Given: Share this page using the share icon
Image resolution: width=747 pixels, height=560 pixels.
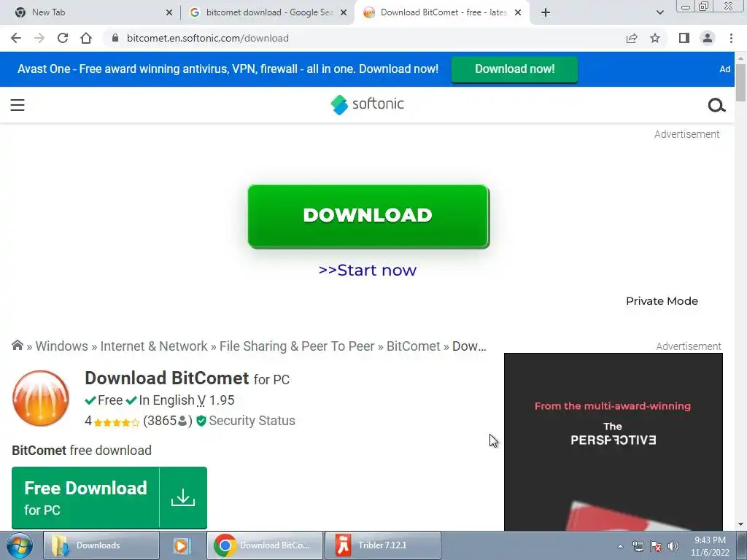Looking at the screenshot, I should (x=632, y=38).
